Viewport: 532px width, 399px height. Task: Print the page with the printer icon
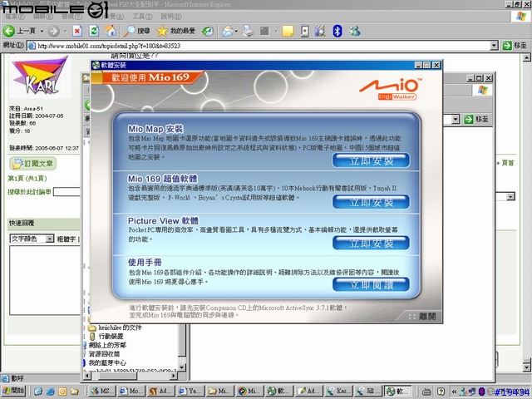(248, 32)
